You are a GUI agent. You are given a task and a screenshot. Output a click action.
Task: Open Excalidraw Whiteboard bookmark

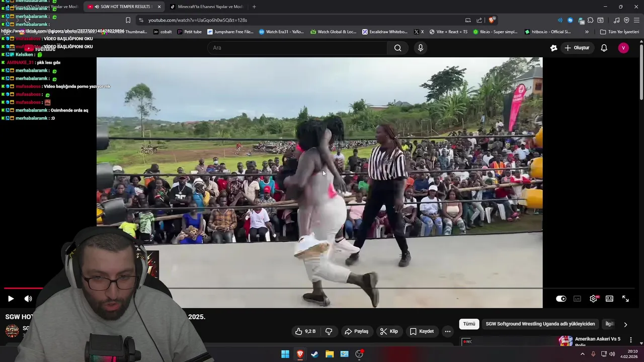point(385,32)
